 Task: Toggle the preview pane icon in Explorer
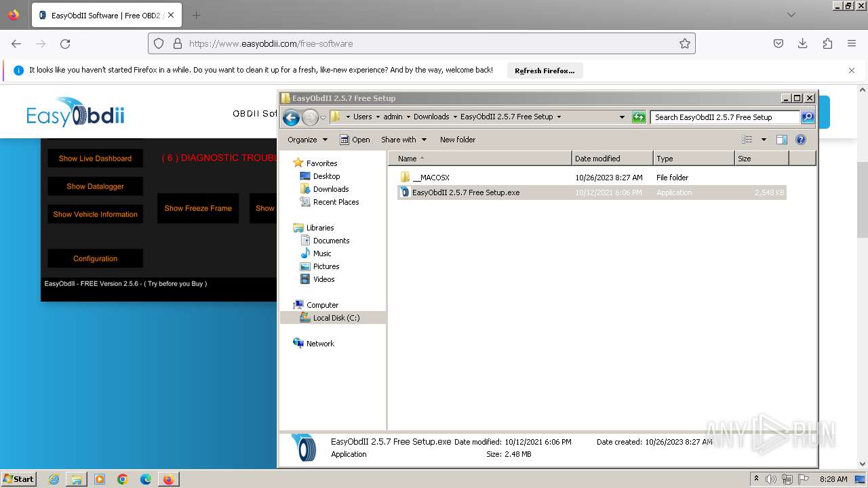coord(782,140)
